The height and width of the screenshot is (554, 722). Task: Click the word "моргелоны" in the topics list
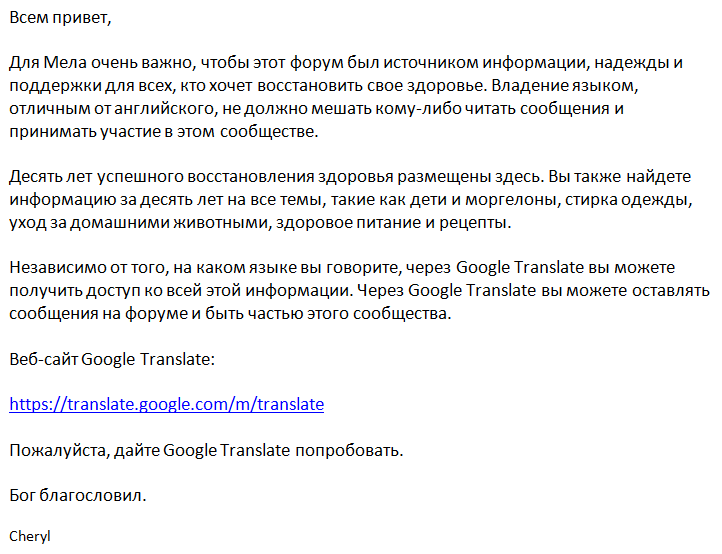tap(510, 200)
